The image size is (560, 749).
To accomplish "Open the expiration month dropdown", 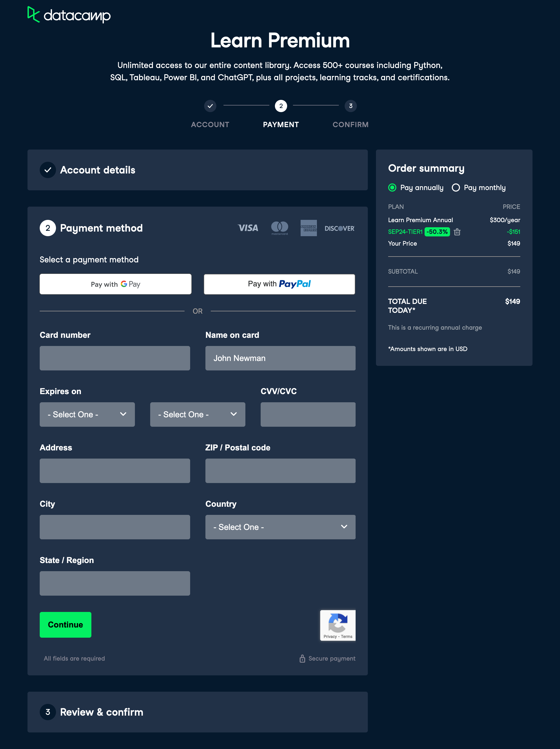I will (87, 414).
